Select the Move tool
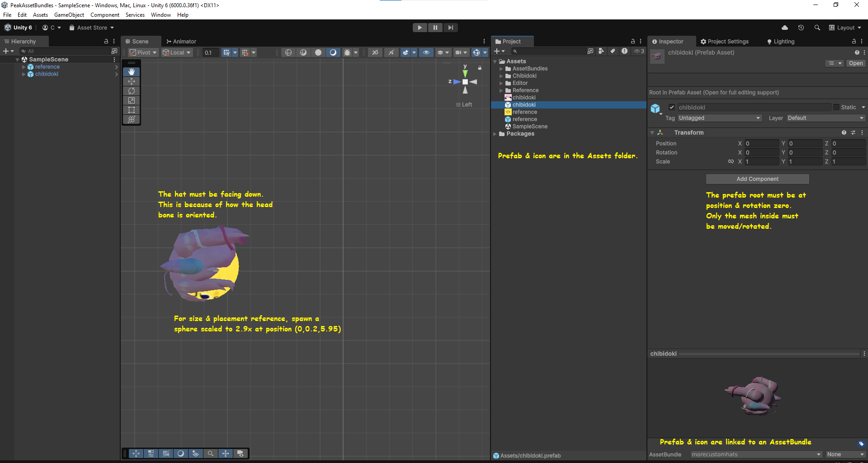 (x=132, y=81)
